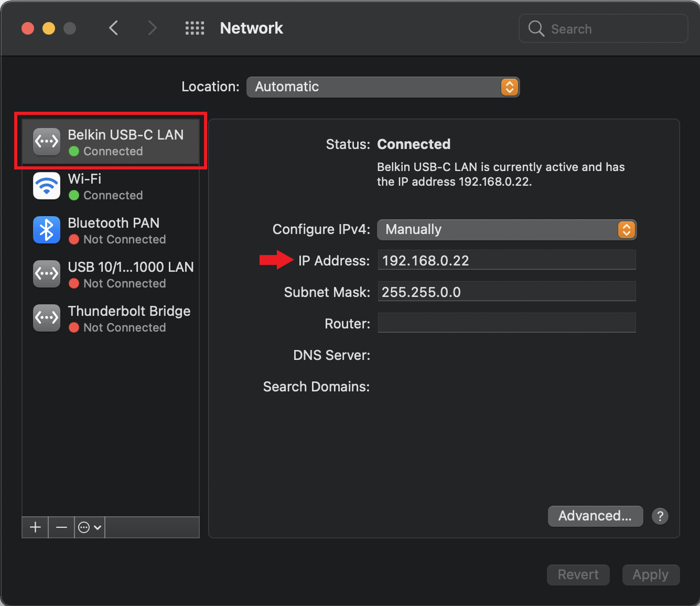Remove selected service with minus button

(61, 527)
